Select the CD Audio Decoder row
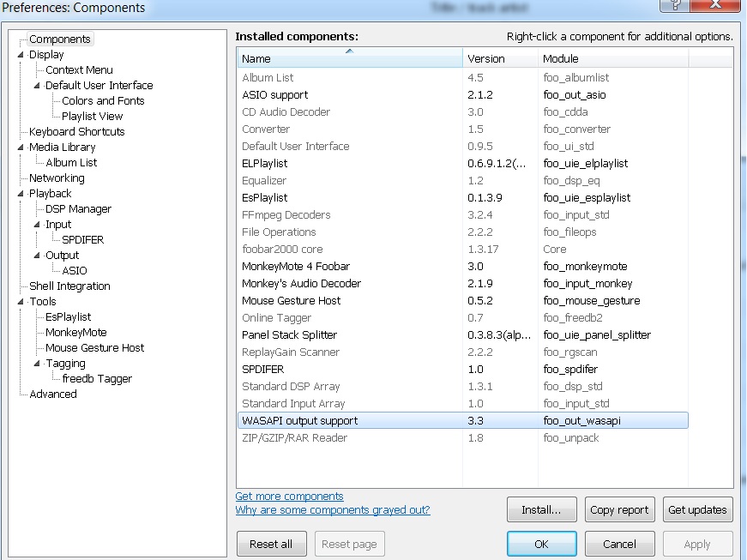Viewport: 747px width, 560px height. pyautogui.click(x=462, y=111)
